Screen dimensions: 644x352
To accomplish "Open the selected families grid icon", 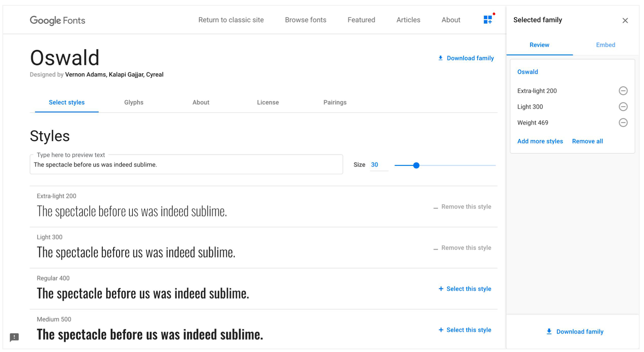I will pyautogui.click(x=488, y=20).
